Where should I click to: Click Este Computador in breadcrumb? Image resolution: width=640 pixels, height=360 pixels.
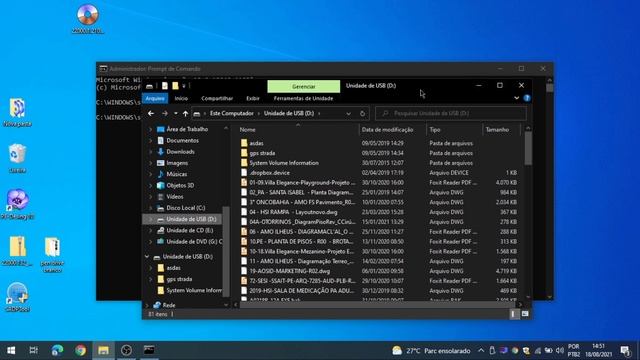[232, 113]
